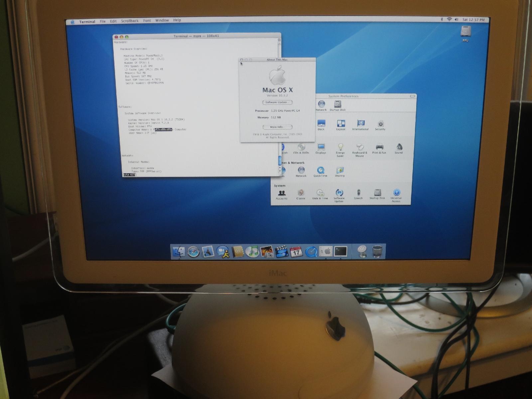Launch Address Book from the Dock
Screen dimensions: 532x399
[x=238, y=252]
